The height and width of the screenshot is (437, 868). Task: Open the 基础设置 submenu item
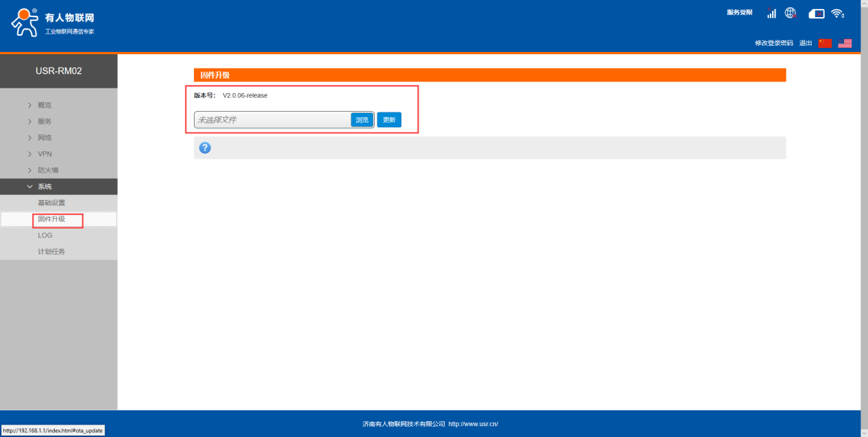(x=51, y=203)
